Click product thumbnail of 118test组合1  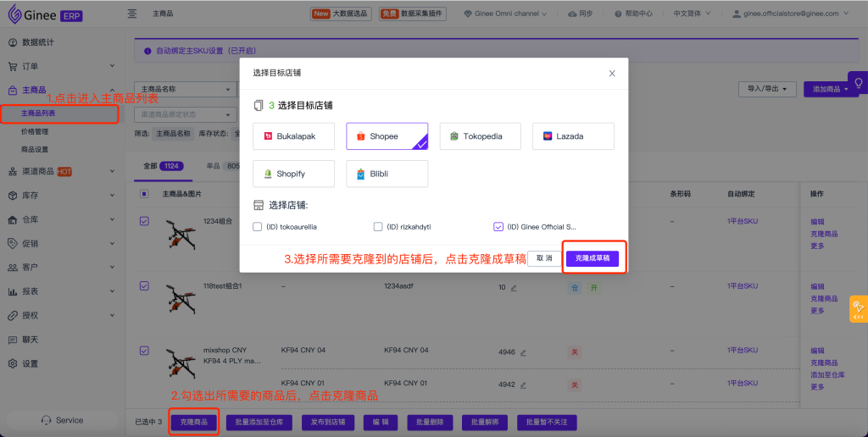click(181, 299)
